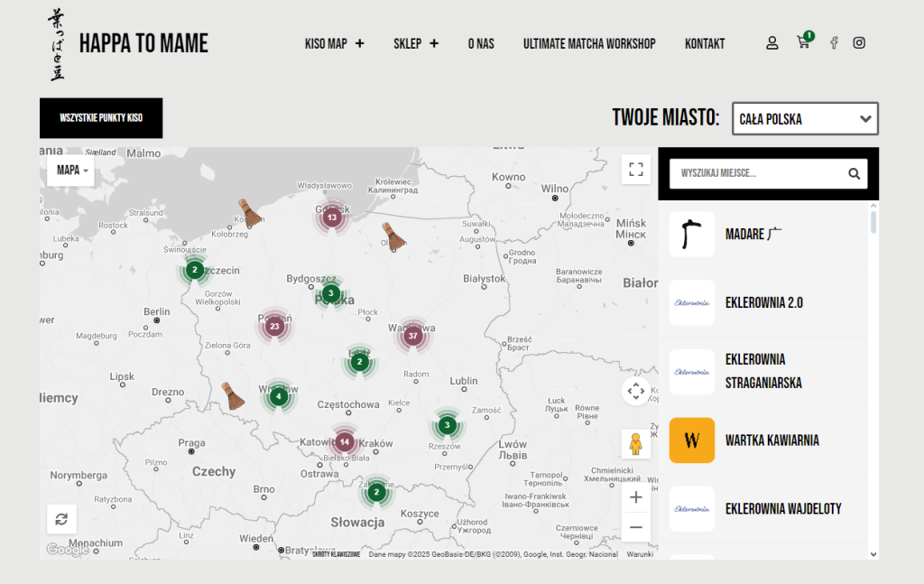This screenshot has width=924, height=584.
Task: Click the whisk marker near Olsztyn
Action: (x=393, y=236)
